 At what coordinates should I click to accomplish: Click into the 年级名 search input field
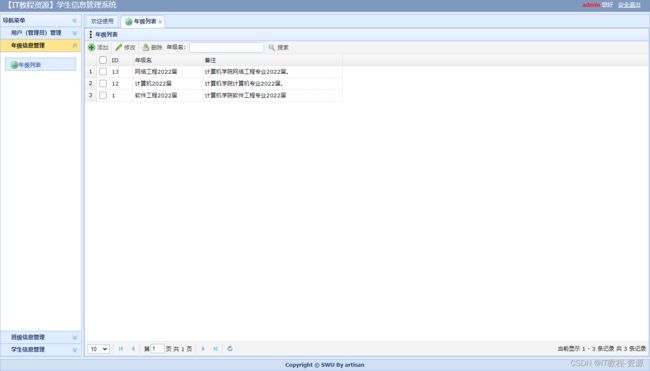tap(226, 48)
